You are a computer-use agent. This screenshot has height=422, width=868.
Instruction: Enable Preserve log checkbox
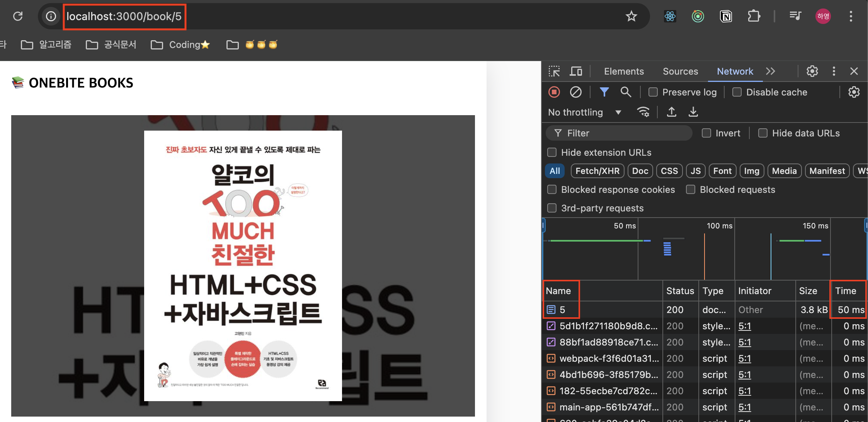click(653, 92)
